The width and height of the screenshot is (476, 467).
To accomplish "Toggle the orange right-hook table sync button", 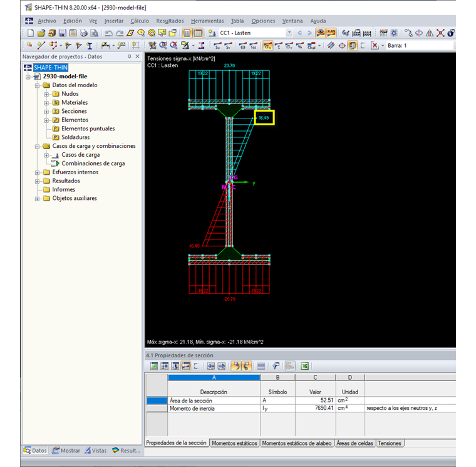I will pos(247,366).
